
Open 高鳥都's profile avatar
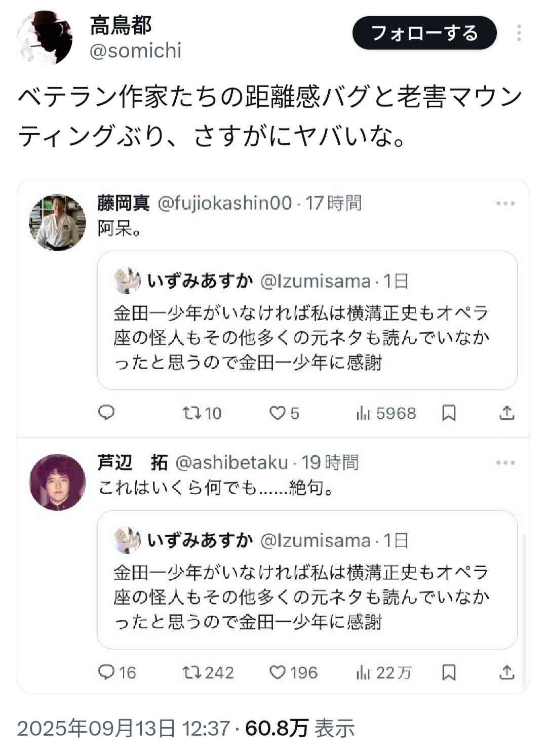(x=45, y=38)
